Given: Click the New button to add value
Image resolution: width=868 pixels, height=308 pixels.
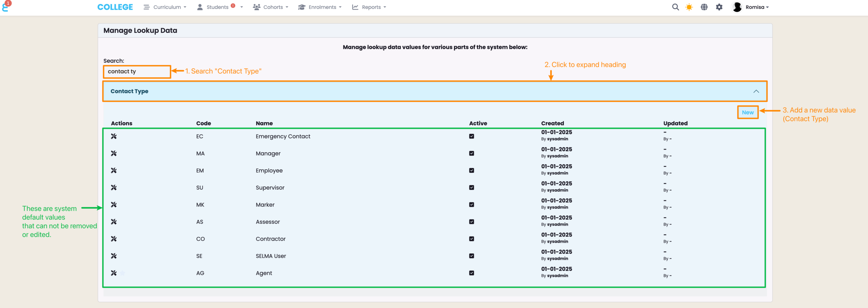Looking at the screenshot, I should coord(748,113).
